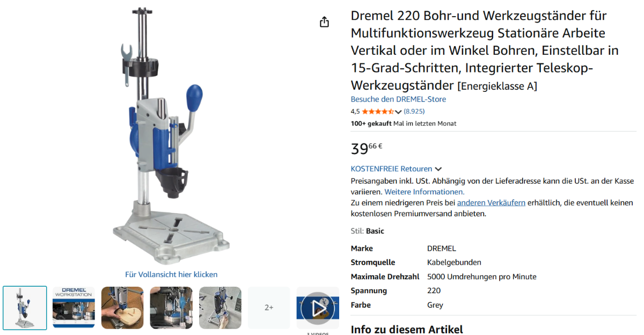644x335 pixels.
Task: Select the fourth product thumbnail
Action: pos(171,308)
